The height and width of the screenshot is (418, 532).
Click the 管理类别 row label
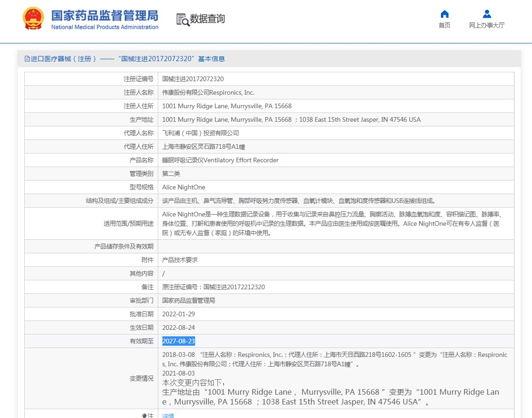tap(141, 174)
